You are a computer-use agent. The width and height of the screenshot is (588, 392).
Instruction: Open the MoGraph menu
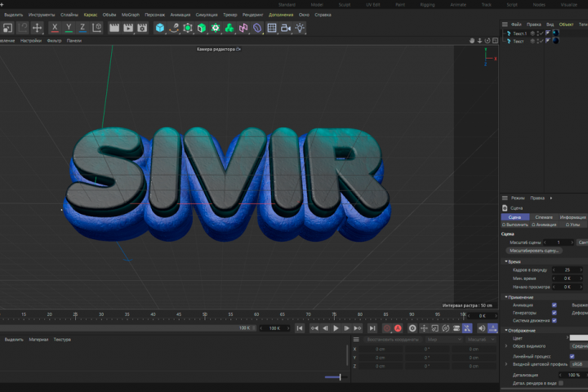pos(131,15)
